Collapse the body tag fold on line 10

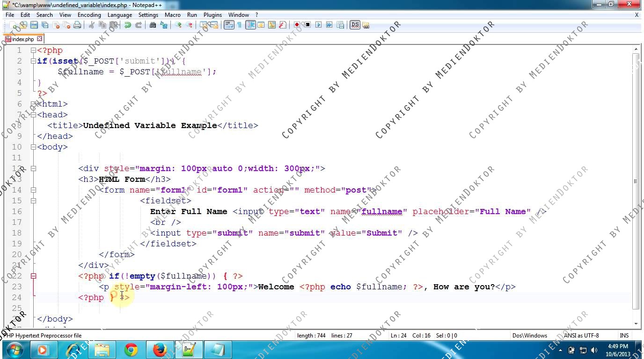[33, 147]
